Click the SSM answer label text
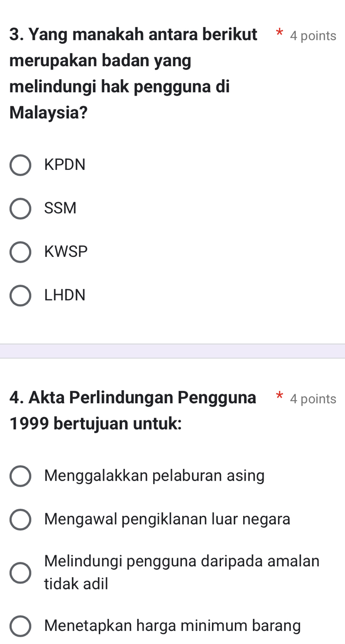Screen dimensions: 345x644 60,209
